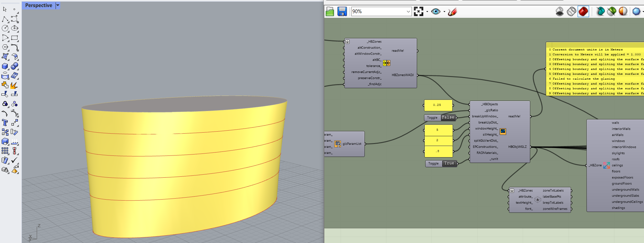Select the 0.25 glazing ratio panel

(x=438, y=105)
